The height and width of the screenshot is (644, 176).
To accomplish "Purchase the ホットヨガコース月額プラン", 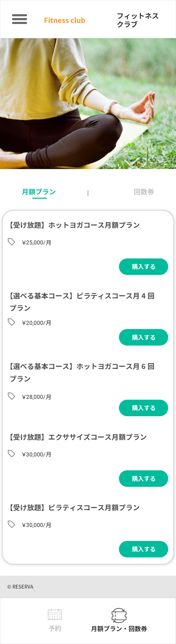I will (x=143, y=267).
